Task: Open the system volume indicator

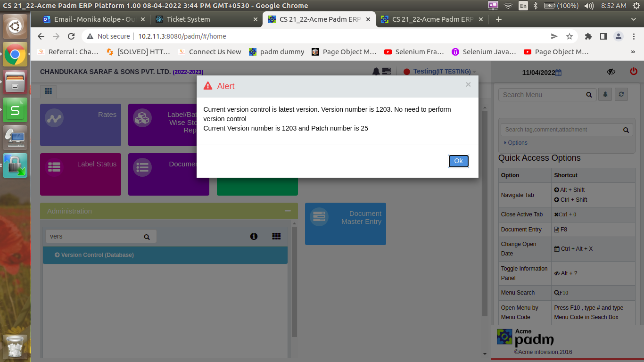Action: pyautogui.click(x=589, y=6)
